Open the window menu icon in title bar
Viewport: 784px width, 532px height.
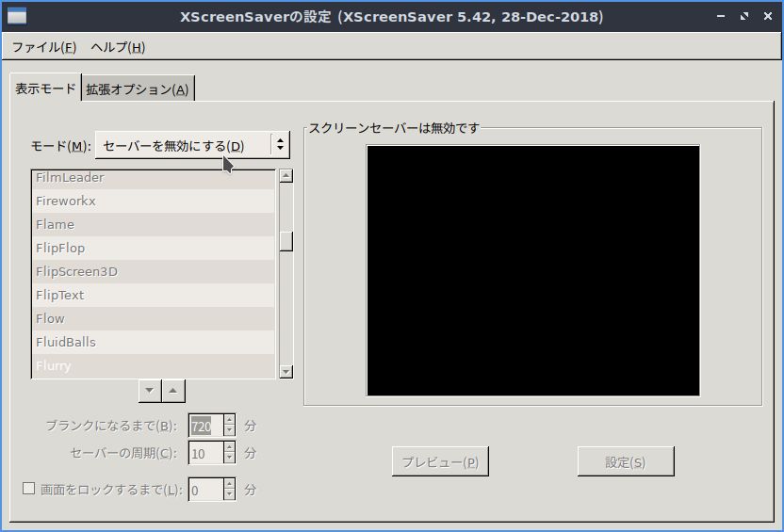[17, 17]
